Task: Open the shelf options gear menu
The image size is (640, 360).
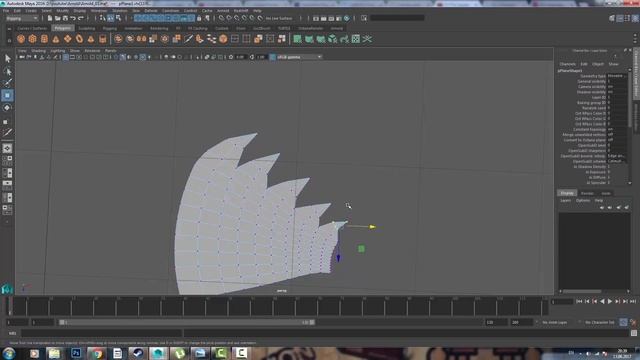Action: tap(9, 40)
